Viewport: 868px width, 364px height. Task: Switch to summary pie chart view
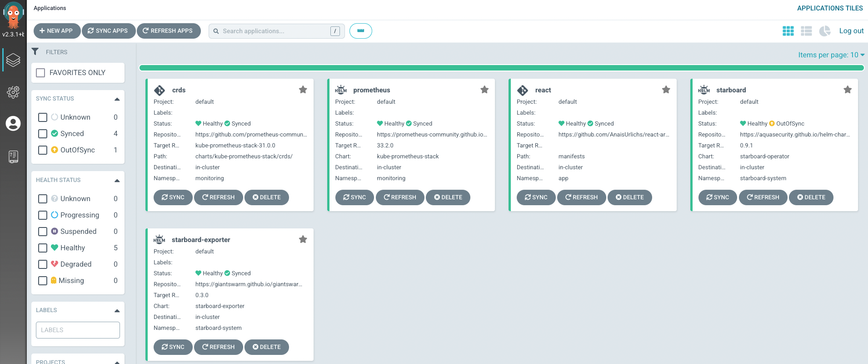(x=825, y=31)
